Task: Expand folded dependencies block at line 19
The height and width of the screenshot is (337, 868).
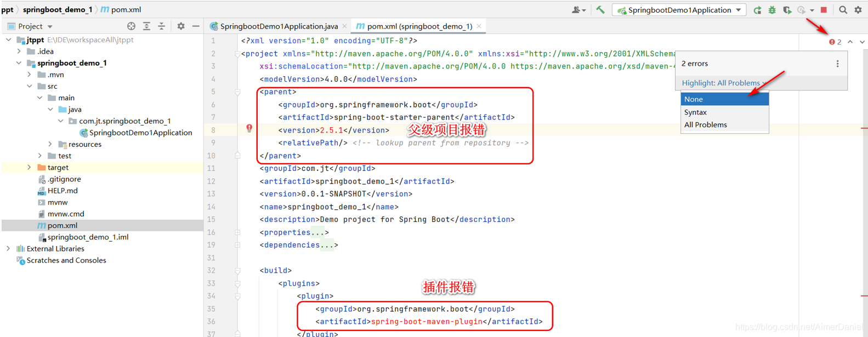Action: pyautogui.click(x=237, y=245)
